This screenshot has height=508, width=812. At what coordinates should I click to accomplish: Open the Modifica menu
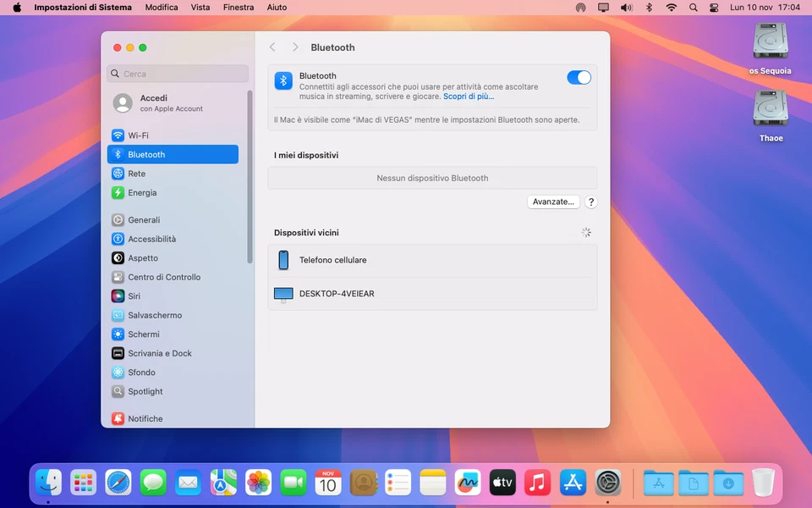(161, 7)
